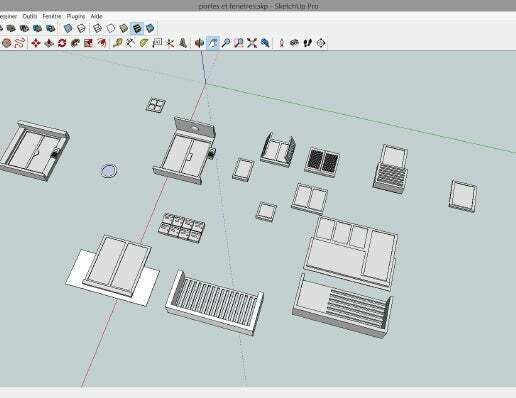Select the Move tool
This screenshot has height=398, width=516.
point(36,43)
